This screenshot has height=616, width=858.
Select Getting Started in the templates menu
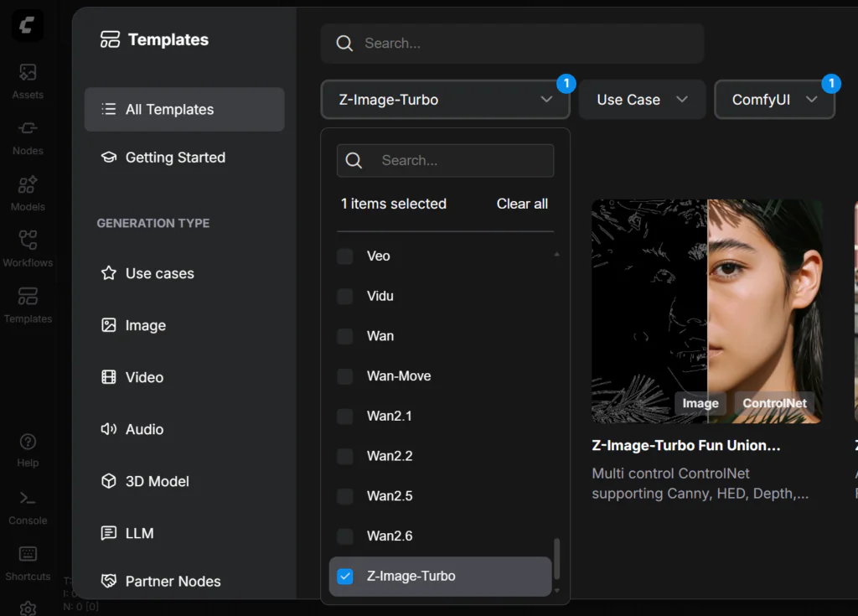175,158
